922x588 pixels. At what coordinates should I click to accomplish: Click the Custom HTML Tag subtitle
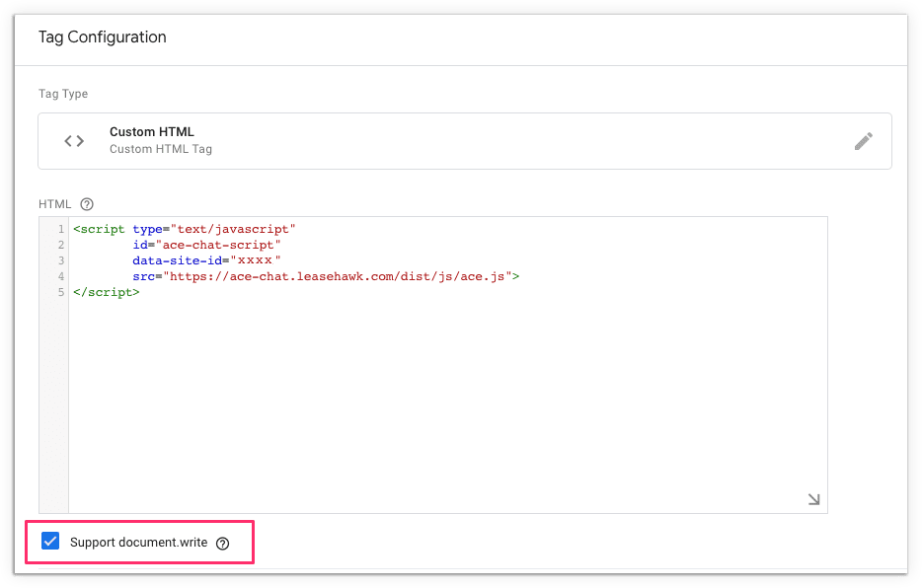click(161, 149)
